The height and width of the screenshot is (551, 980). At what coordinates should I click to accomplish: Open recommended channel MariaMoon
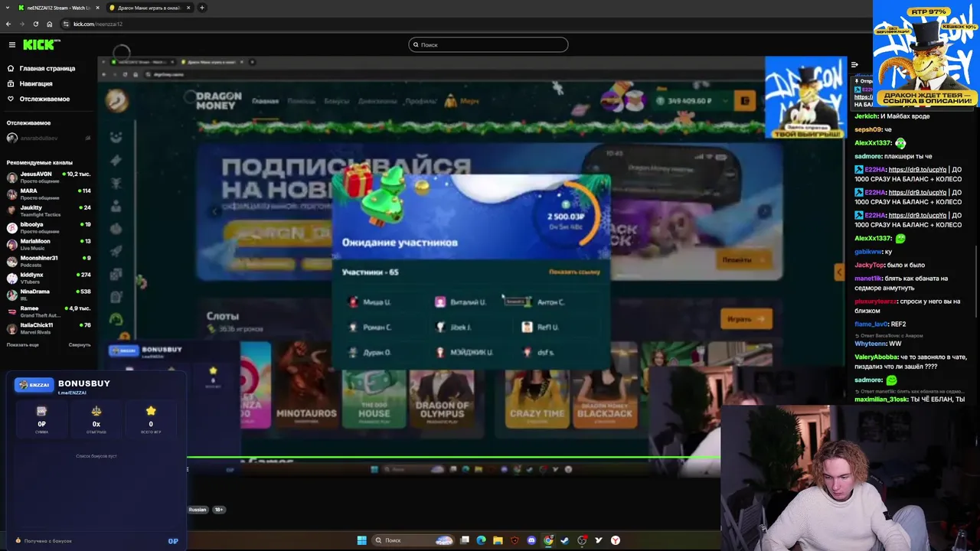coord(49,244)
